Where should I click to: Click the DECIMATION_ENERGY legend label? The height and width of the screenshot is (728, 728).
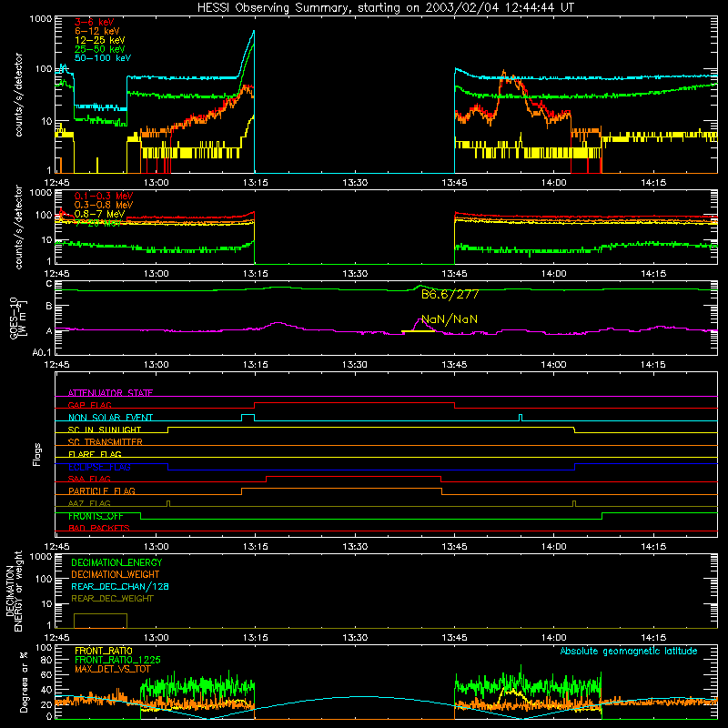click(116, 562)
